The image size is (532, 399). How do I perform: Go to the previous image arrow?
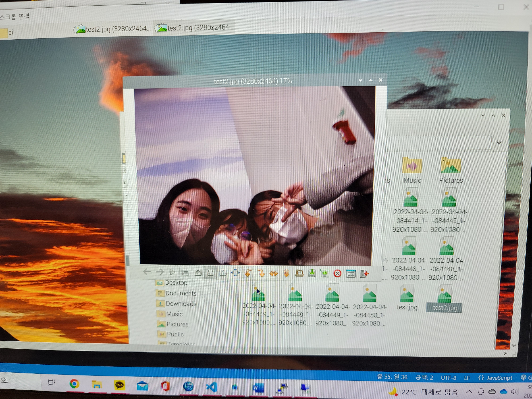[147, 272]
